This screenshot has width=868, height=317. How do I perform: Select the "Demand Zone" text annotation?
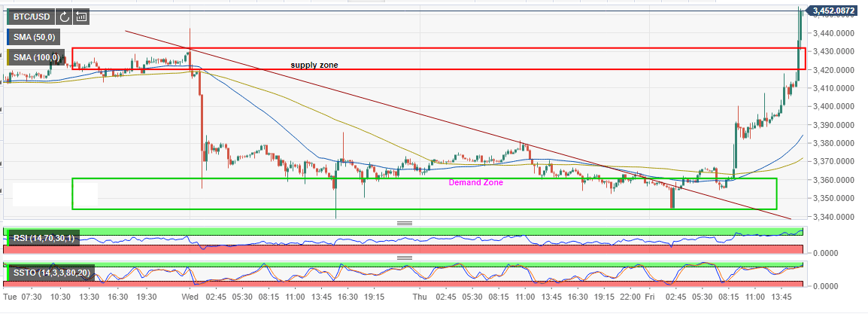[x=476, y=182]
